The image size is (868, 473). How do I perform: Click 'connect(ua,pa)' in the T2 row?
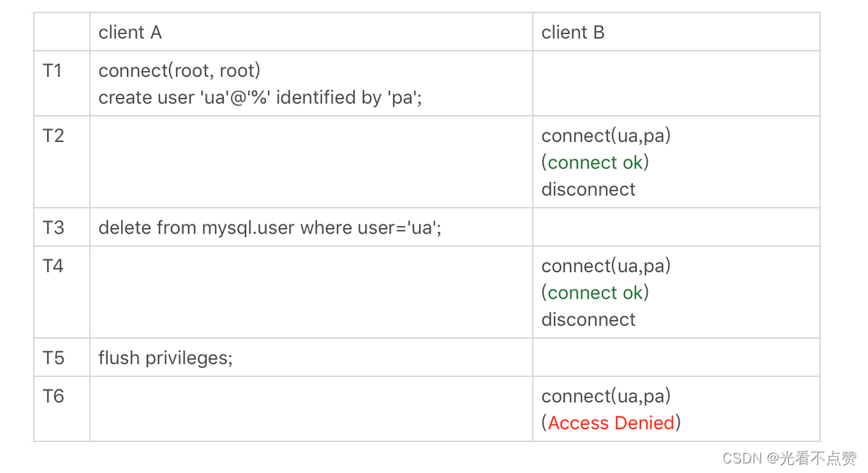click(x=606, y=136)
